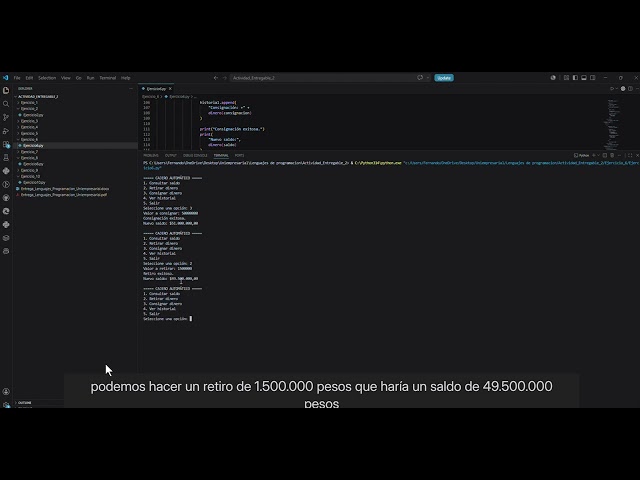Screen dimensions: 640x480
Task: Open the Testing flask view
Action: pos(6,158)
